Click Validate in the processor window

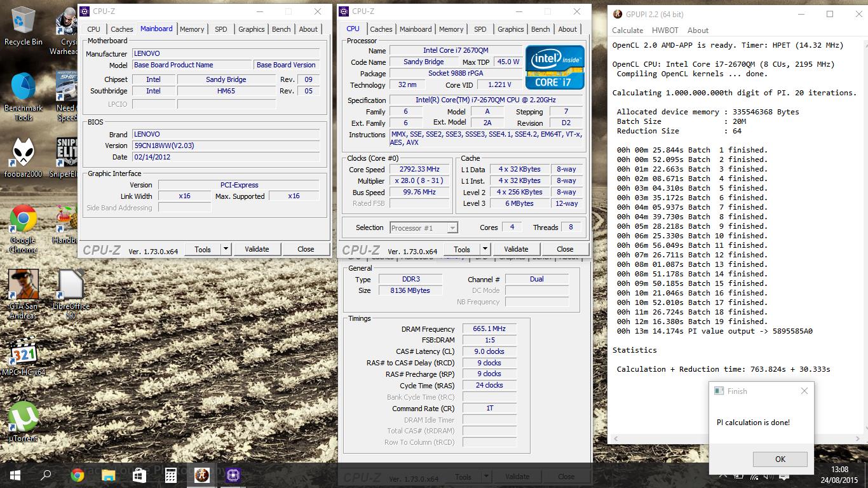click(516, 249)
